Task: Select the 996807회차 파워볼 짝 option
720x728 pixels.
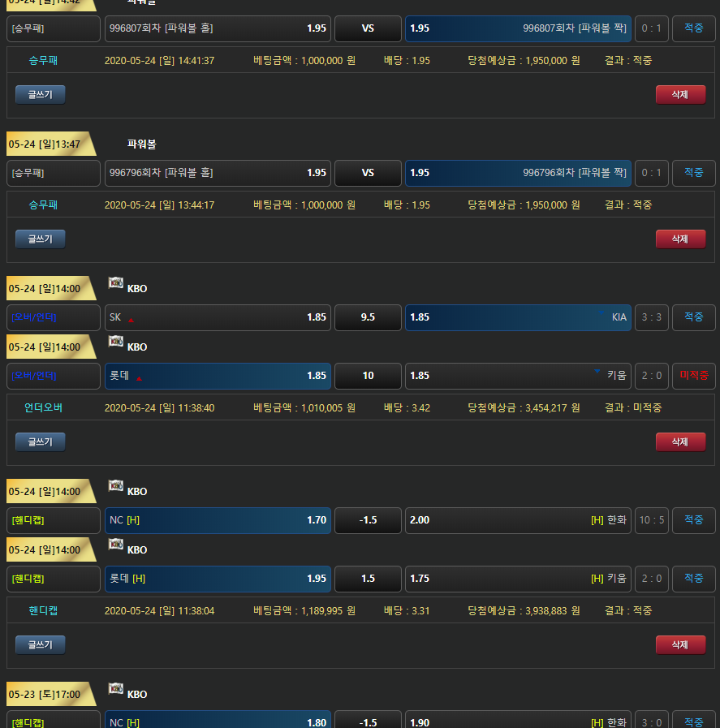Action: click(518, 28)
